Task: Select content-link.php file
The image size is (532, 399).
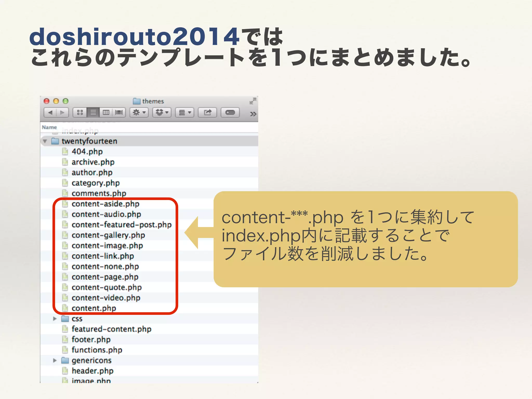Action: pos(103,256)
